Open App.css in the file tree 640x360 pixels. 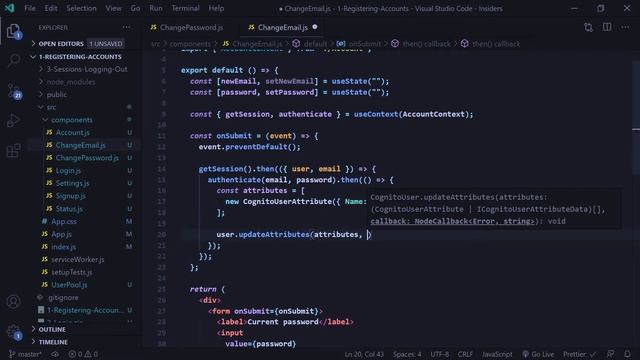[64, 222]
